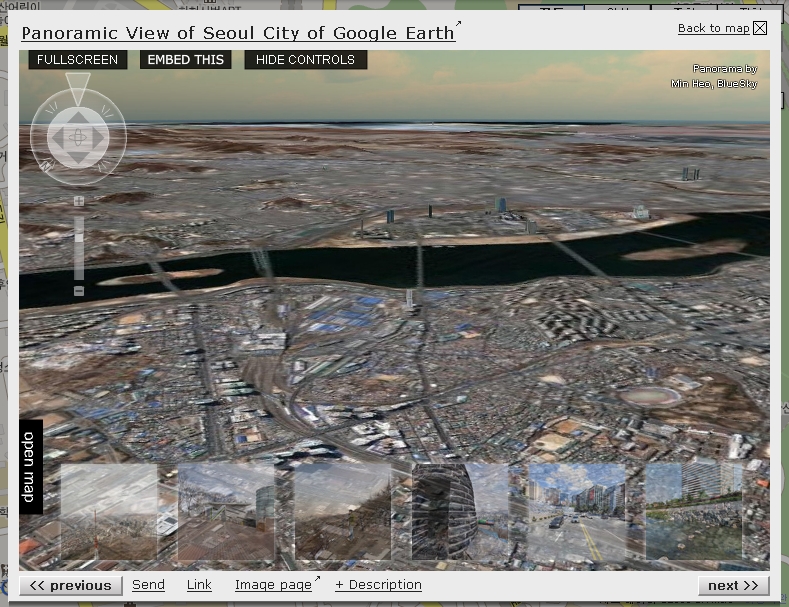
Task: Expand the vertical open map tab
Action: [31, 467]
